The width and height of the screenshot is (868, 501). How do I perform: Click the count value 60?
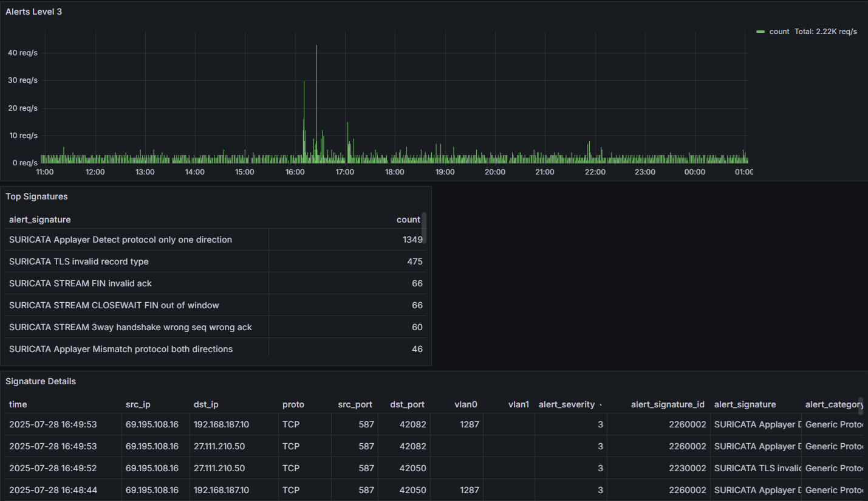pyautogui.click(x=417, y=327)
